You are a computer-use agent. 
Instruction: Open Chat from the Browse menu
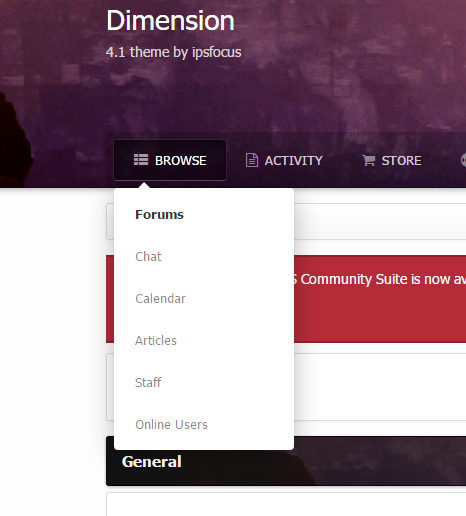148,257
